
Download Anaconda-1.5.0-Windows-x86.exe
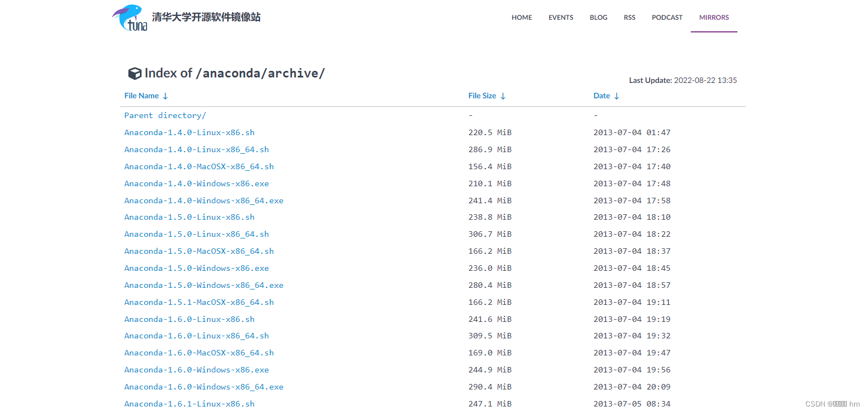(x=196, y=268)
